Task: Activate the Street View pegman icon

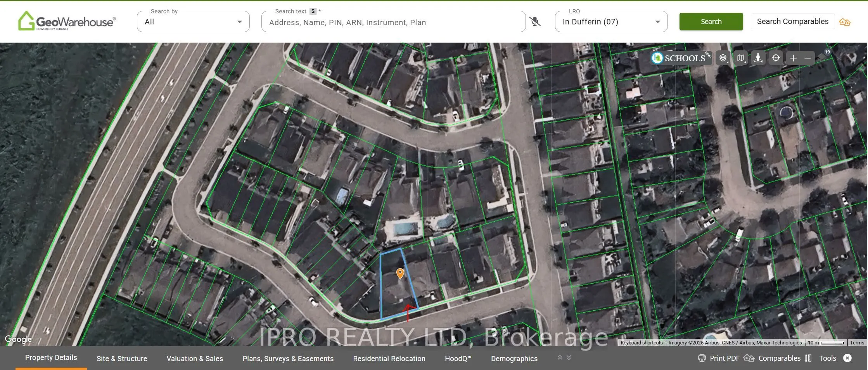Action: coord(758,58)
